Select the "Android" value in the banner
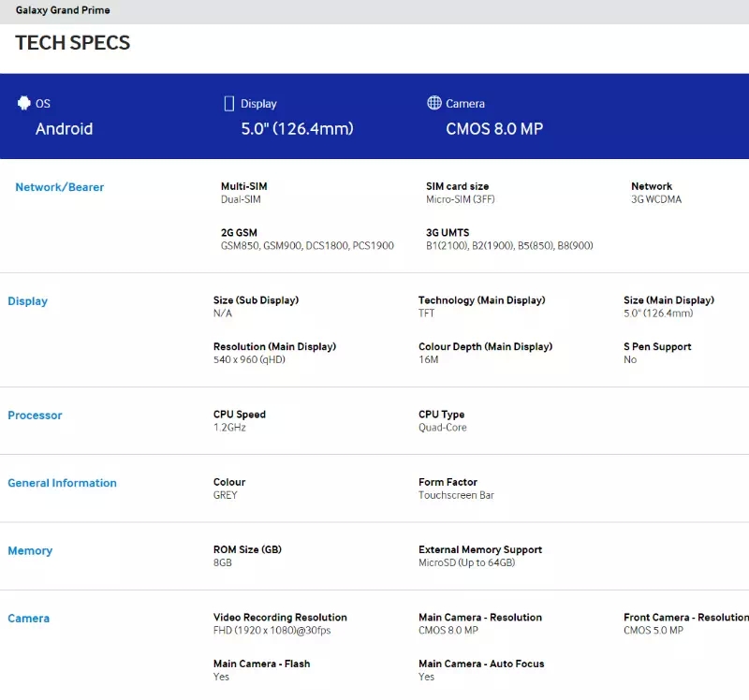This screenshot has width=749, height=700. tap(64, 128)
